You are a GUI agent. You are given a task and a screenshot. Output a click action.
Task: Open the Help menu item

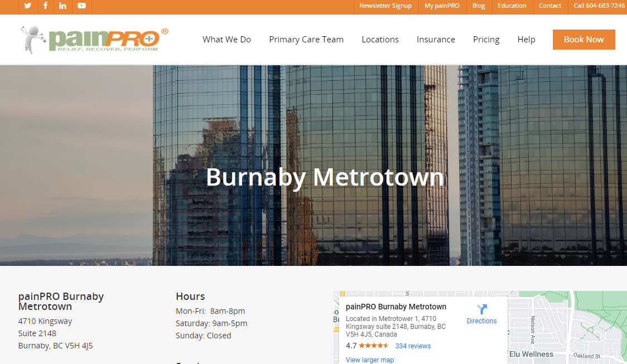526,40
